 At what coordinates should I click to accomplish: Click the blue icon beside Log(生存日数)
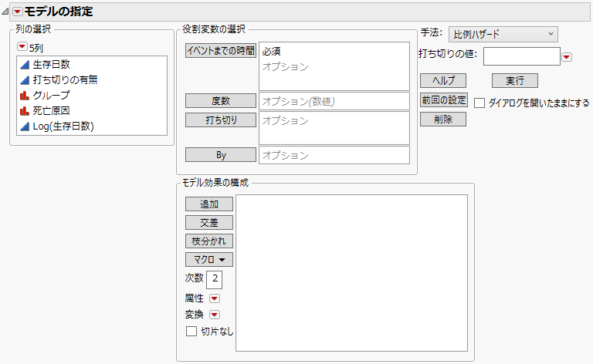[23, 126]
